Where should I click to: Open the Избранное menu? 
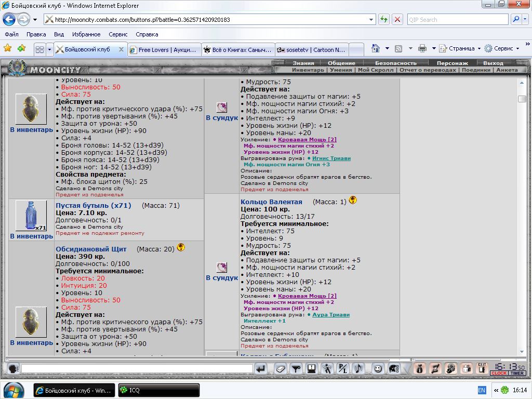(x=86, y=34)
